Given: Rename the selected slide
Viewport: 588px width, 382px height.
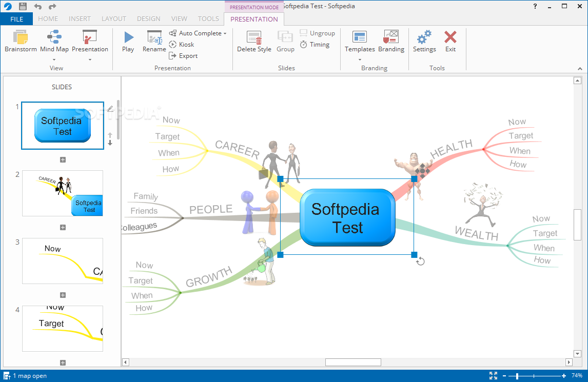Looking at the screenshot, I should [154, 41].
